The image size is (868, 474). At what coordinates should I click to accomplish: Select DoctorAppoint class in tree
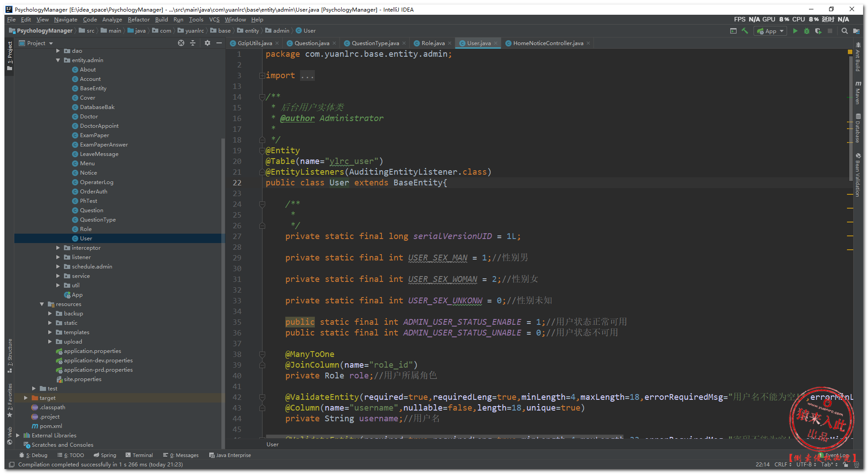(x=99, y=126)
